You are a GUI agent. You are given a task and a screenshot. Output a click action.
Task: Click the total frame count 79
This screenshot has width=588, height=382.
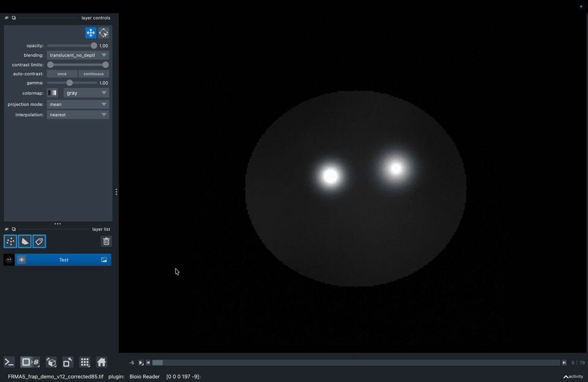(582, 362)
